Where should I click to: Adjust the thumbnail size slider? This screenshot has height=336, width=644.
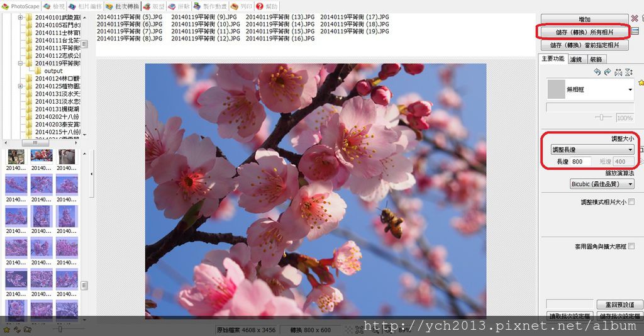[x=60, y=329]
